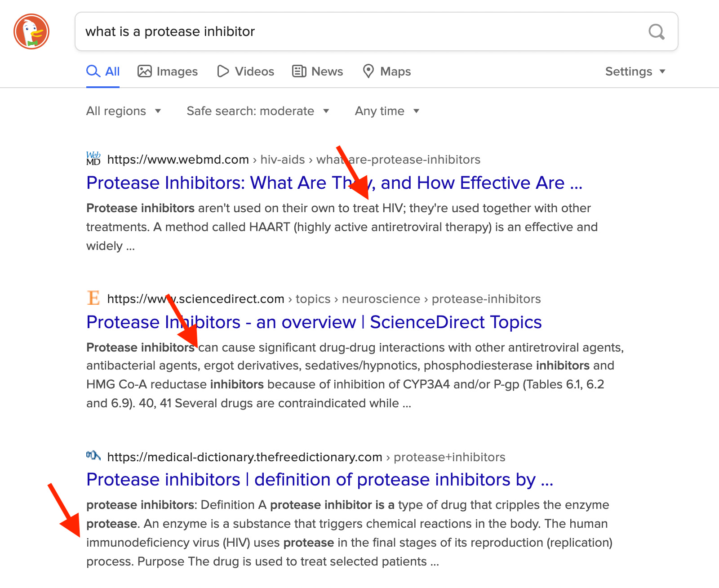Switch to the Images tab
719x588 pixels.
point(168,71)
